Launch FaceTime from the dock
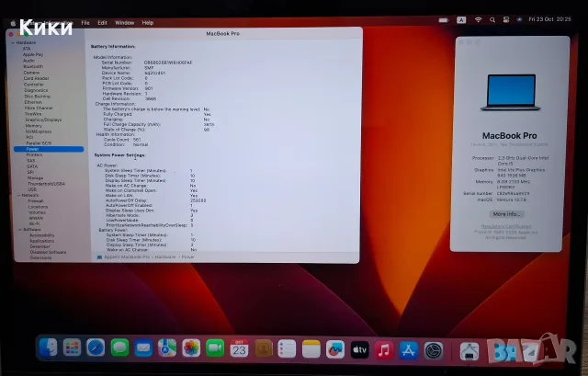Screen dimensions: 588x376 coord(215,348)
